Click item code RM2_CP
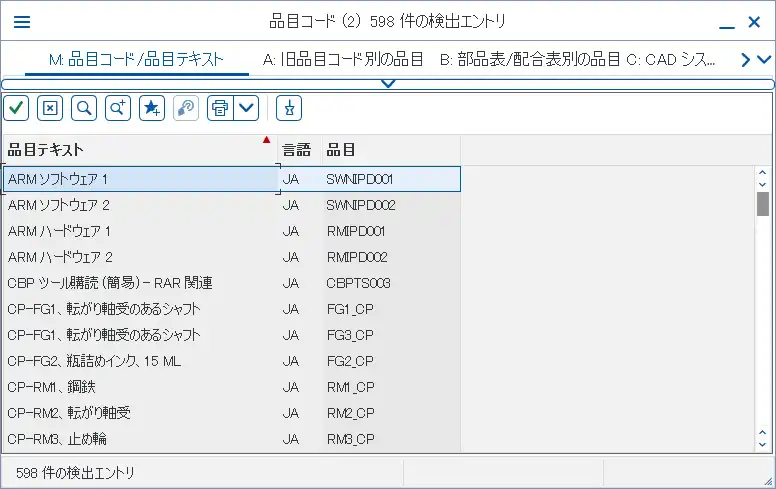The width and height of the screenshot is (776, 489). click(350, 413)
